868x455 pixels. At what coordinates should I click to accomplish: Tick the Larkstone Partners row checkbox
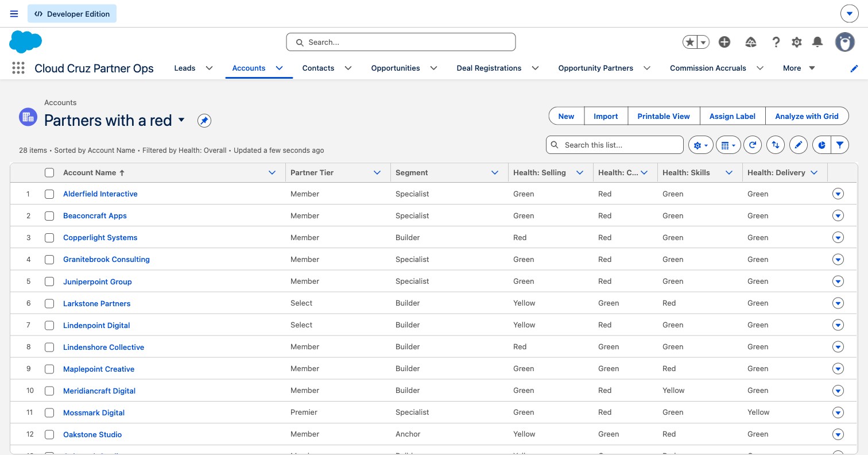tap(49, 303)
